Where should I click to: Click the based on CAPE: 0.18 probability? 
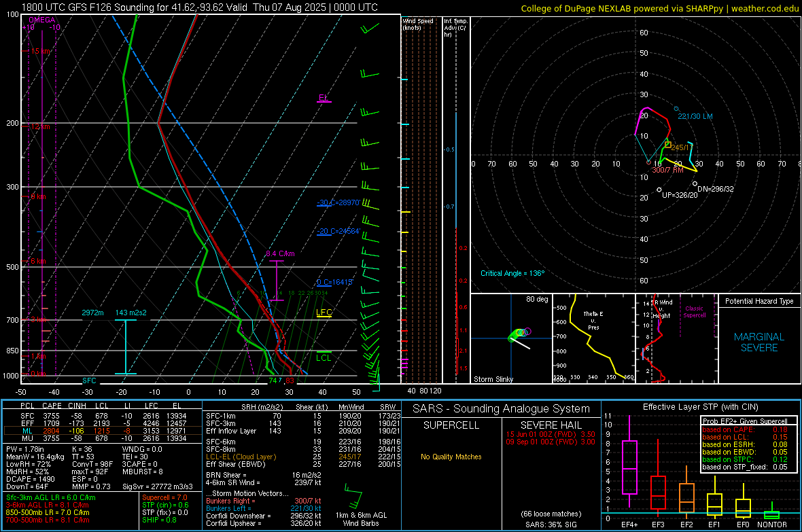coord(745,429)
